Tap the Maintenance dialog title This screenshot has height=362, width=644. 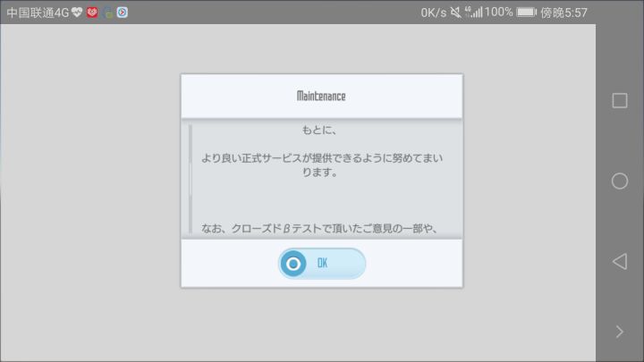(321, 96)
